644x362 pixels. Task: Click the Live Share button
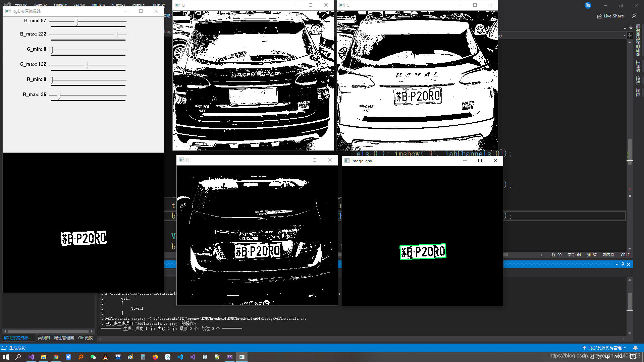tap(610, 16)
